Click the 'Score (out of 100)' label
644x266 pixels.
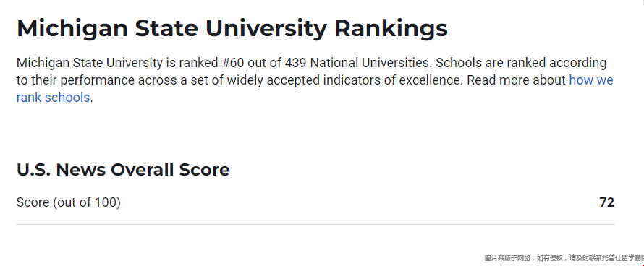[x=69, y=202]
